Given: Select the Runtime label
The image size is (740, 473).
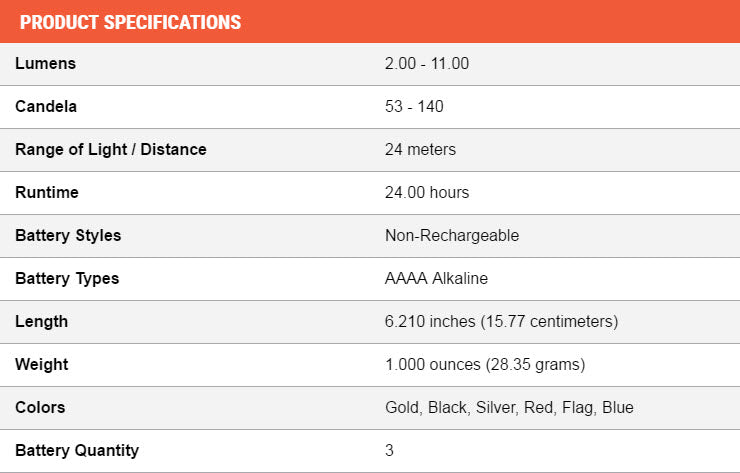Looking at the screenshot, I should coord(47,192).
